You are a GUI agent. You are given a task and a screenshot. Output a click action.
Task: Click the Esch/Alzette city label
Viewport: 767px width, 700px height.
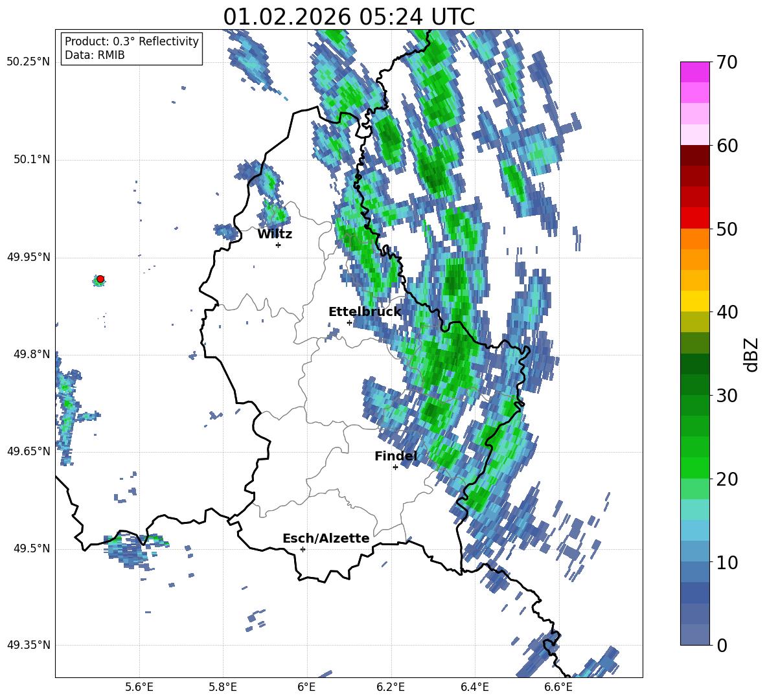pyautogui.click(x=326, y=538)
